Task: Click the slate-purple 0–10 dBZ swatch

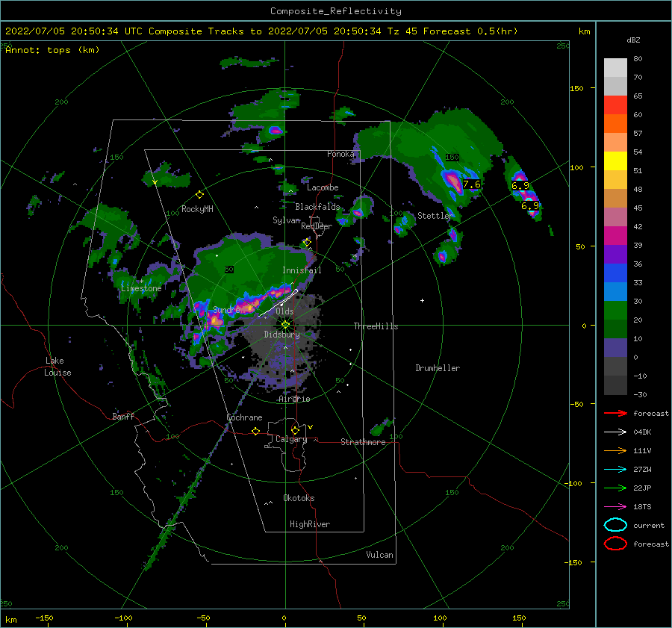Action: pyautogui.click(x=615, y=348)
